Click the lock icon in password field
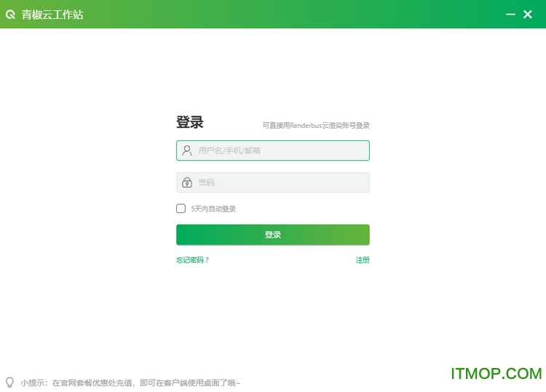 187,183
